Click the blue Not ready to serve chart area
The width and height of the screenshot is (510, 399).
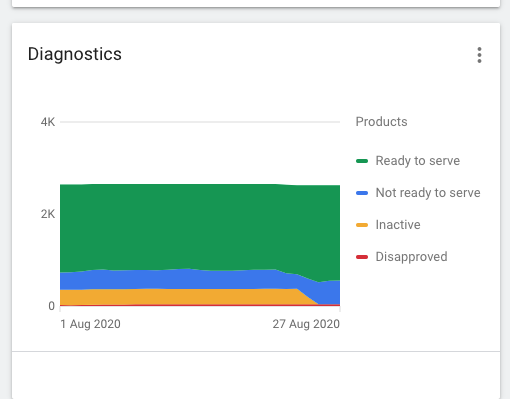[x=200, y=279]
